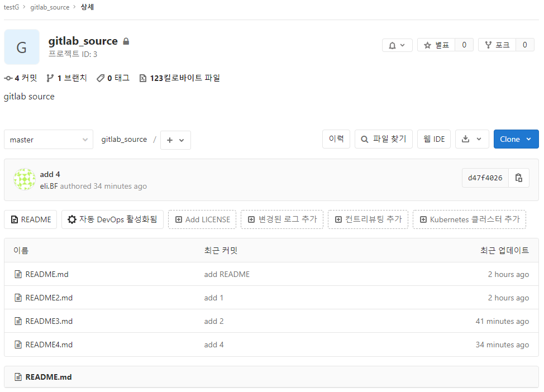Open the README3.md file
The image size is (544, 392).
[49, 321]
